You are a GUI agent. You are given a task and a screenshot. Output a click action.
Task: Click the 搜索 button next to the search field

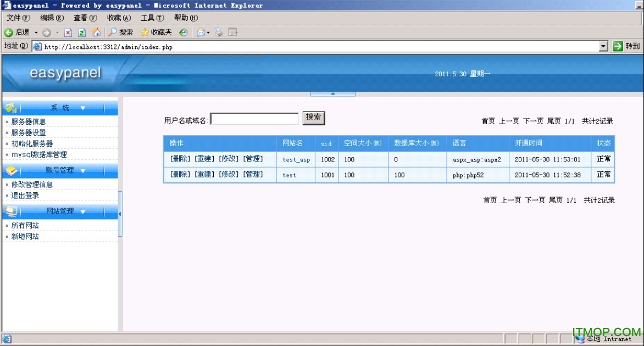pos(313,118)
